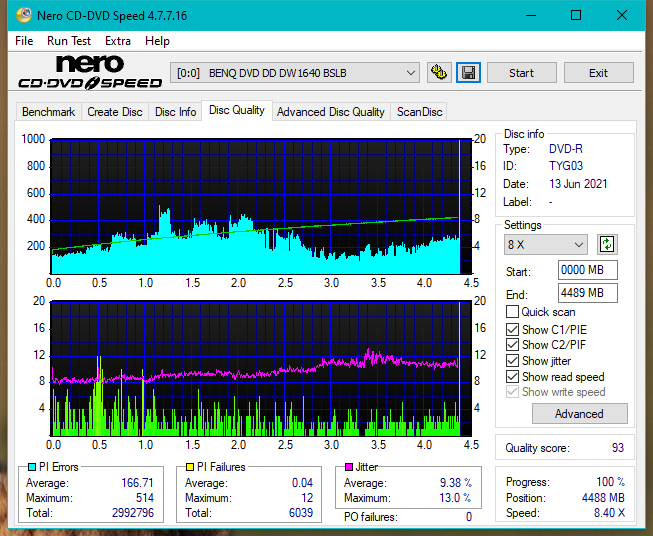Click the Jitter maximum 13.0 % value
This screenshot has height=536, width=653.
click(456, 498)
